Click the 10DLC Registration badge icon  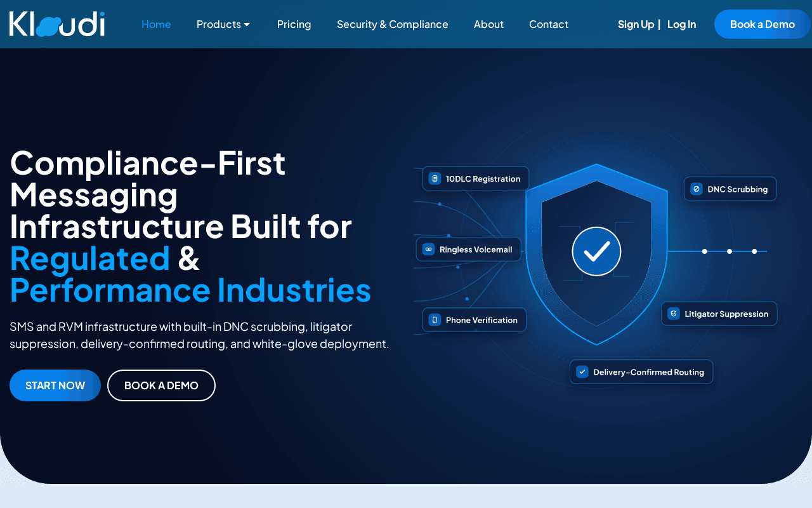435,178
